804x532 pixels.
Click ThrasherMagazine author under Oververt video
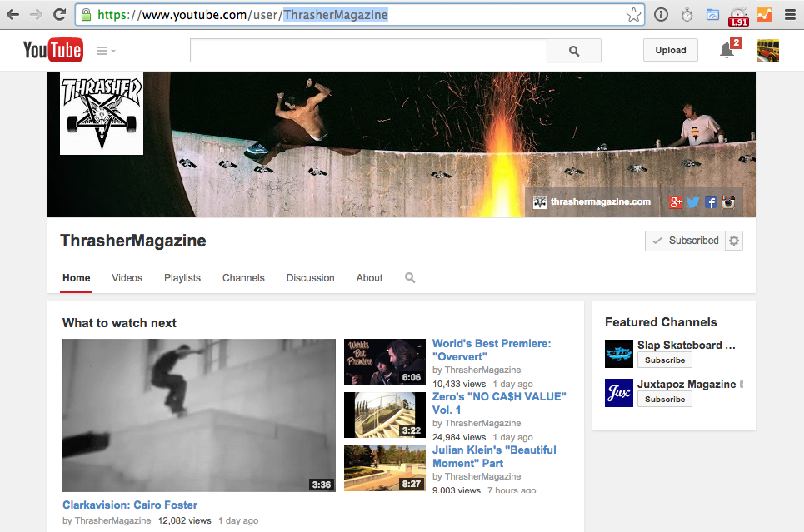pyautogui.click(x=482, y=370)
